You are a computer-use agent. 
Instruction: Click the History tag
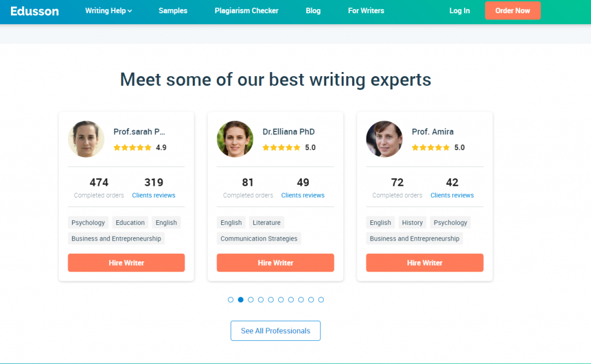(x=412, y=222)
